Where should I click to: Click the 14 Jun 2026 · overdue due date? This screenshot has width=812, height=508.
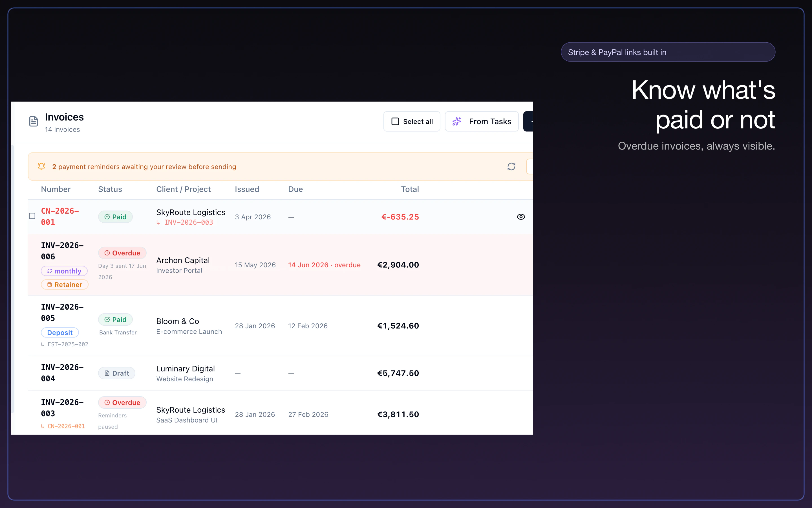tap(324, 265)
